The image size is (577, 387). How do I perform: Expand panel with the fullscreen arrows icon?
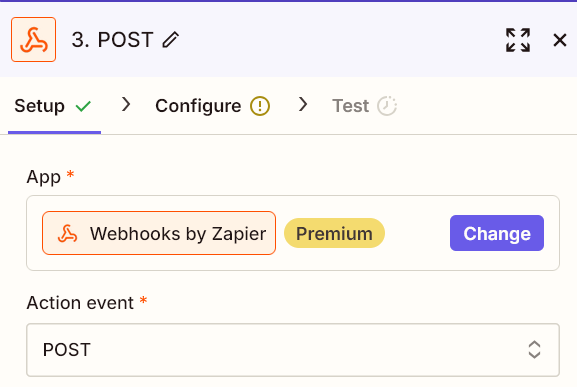click(x=518, y=40)
